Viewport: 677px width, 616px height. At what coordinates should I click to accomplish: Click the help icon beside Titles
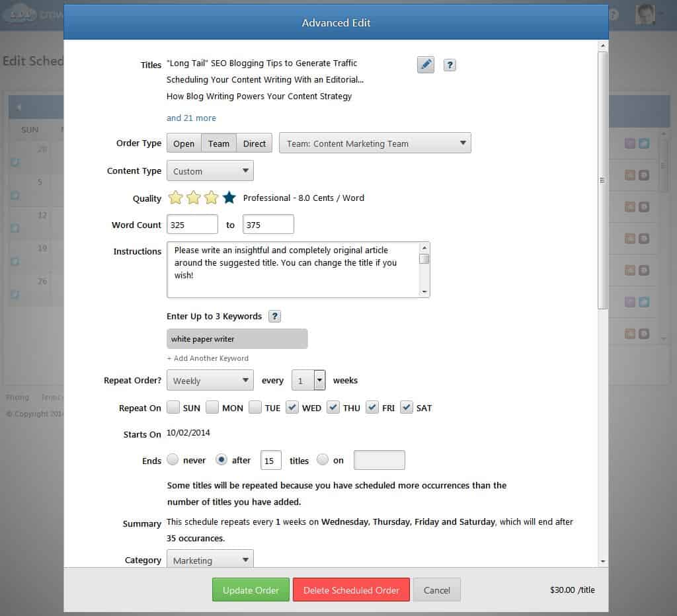(x=450, y=65)
